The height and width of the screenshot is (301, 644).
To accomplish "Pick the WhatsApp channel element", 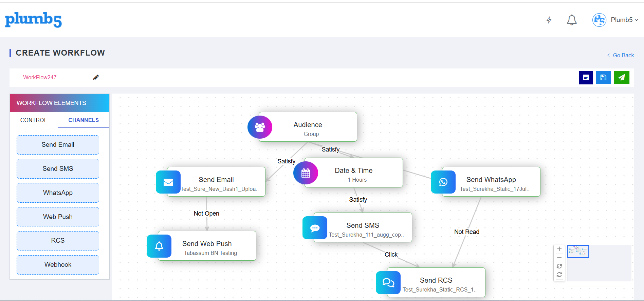I will coord(58,193).
